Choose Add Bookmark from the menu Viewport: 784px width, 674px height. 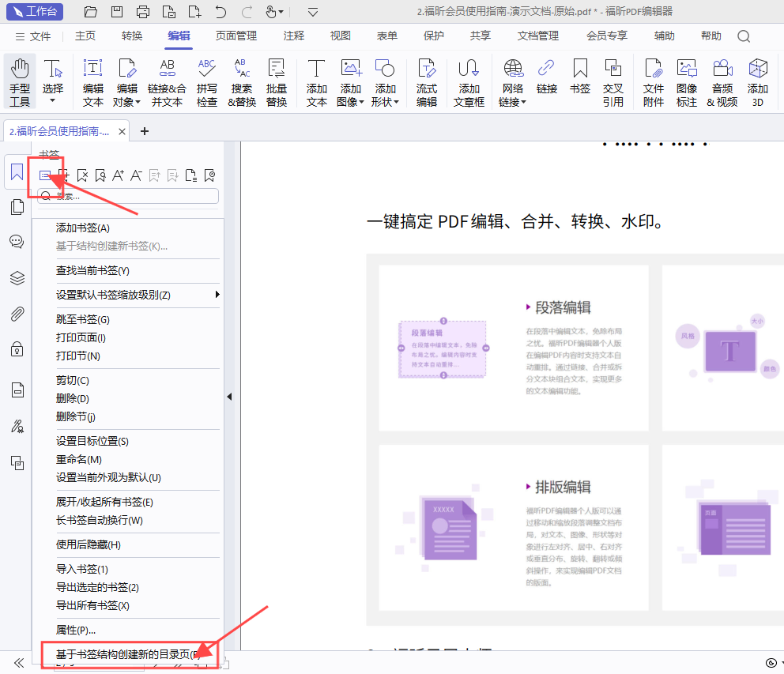pos(83,228)
